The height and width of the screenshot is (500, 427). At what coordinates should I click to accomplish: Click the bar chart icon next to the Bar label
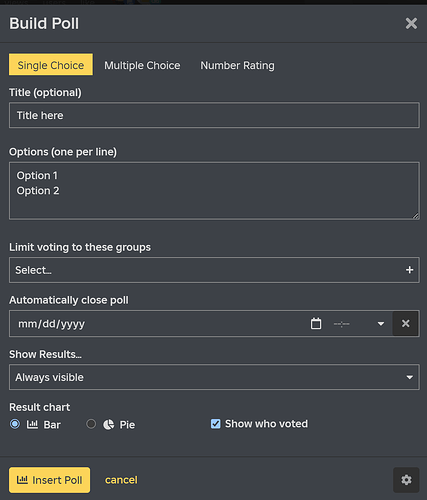coord(32,424)
